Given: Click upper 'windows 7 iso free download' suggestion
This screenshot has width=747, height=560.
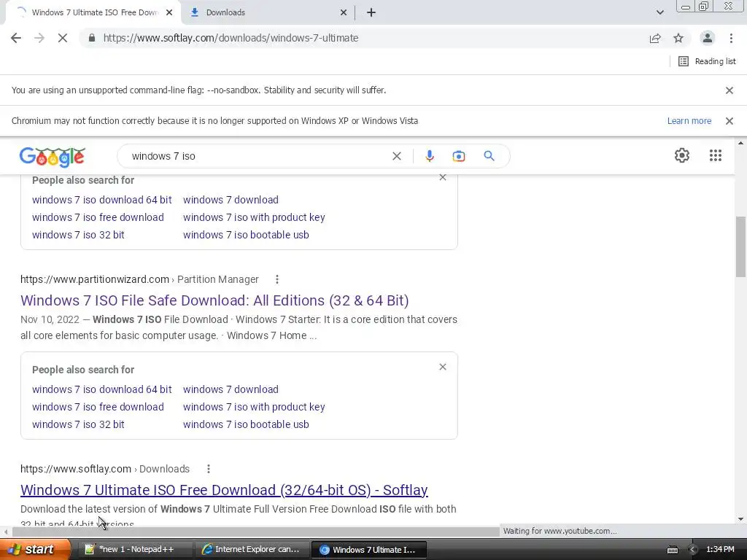Looking at the screenshot, I should (x=98, y=217).
